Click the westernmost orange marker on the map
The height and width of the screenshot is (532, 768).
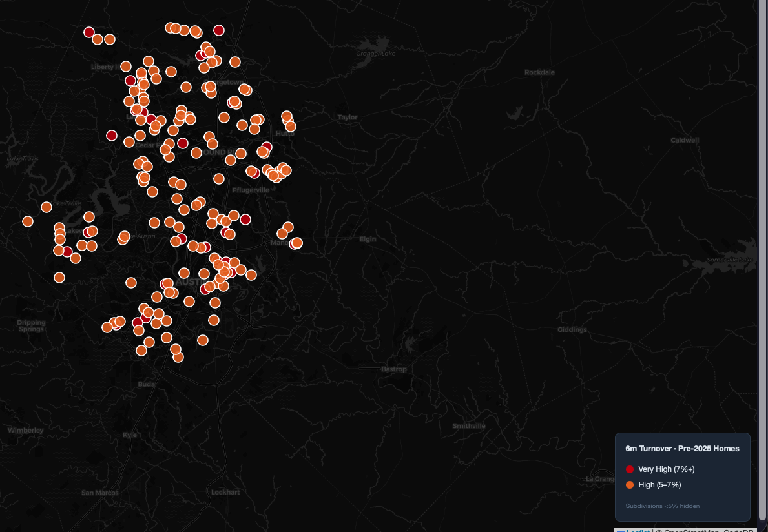pos(28,221)
